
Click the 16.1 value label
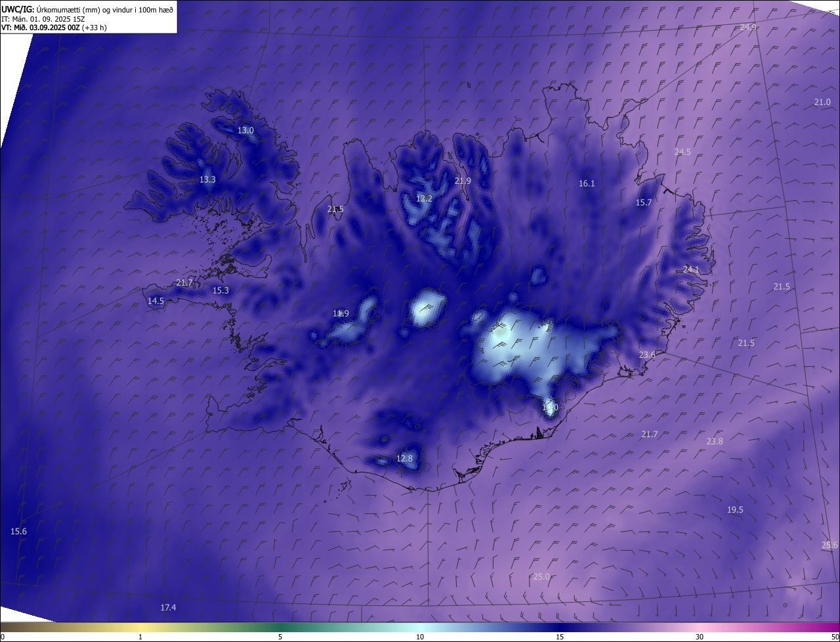587,183
